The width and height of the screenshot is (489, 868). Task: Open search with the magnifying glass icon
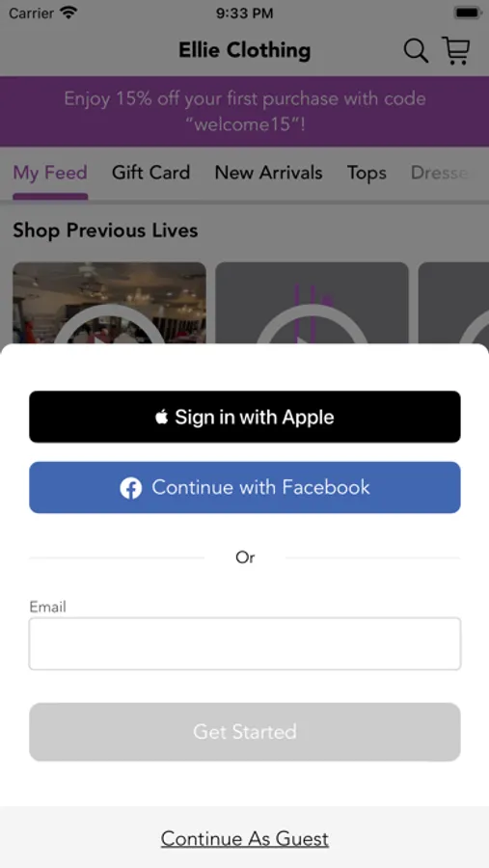pyautogui.click(x=416, y=51)
